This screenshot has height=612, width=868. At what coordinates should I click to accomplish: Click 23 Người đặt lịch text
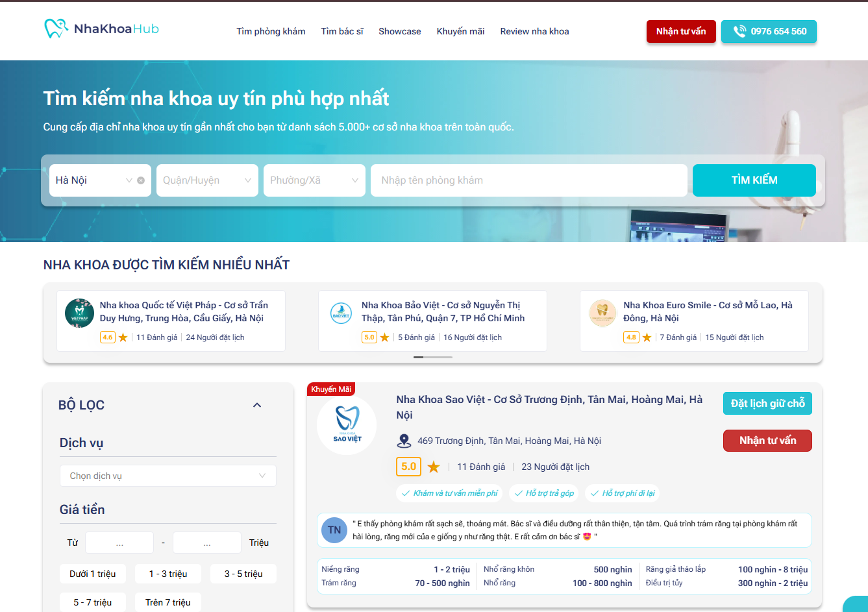point(556,467)
